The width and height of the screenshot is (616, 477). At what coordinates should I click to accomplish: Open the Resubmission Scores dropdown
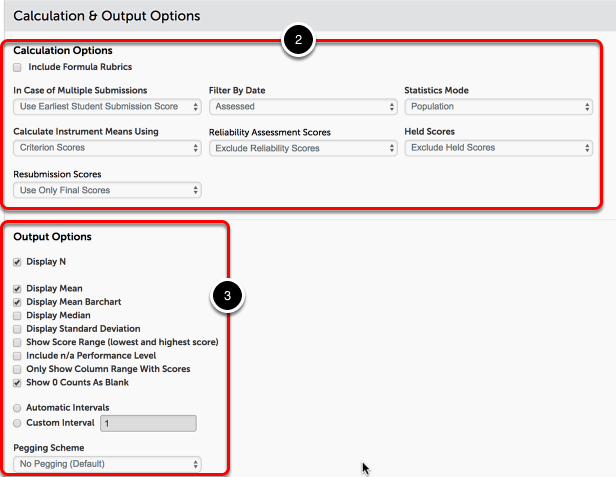[107, 190]
